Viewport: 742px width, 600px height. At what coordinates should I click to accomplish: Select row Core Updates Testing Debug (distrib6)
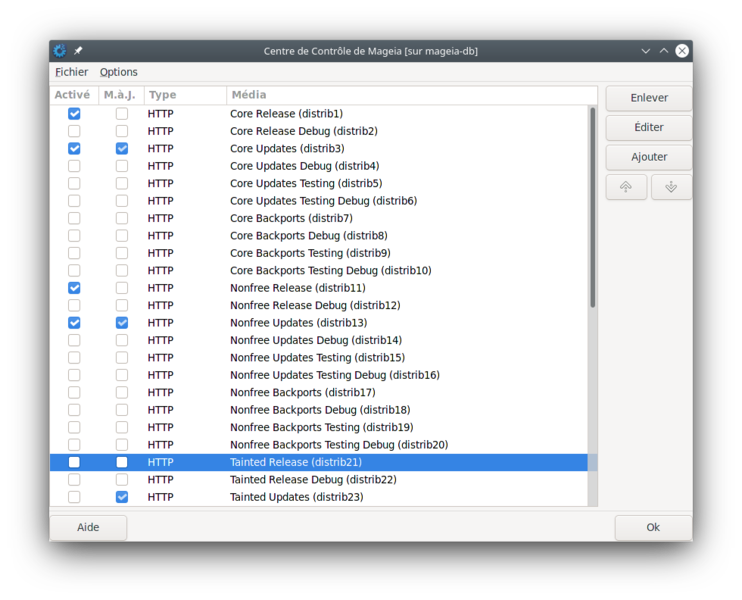(319, 201)
